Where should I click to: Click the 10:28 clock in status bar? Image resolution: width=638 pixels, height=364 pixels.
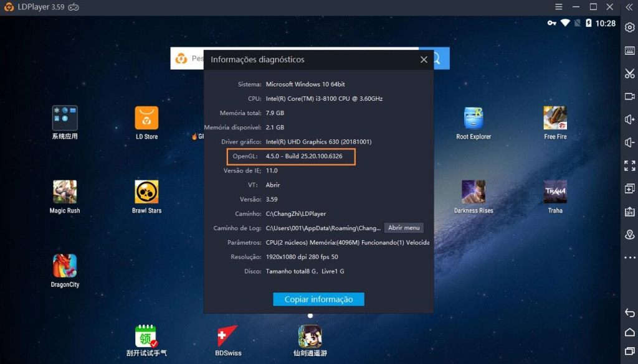(x=606, y=24)
